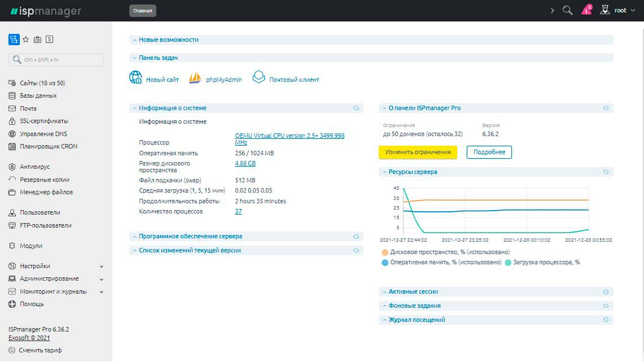Click the yellow Изменить ограничения button
This screenshot has width=644, height=362.
pyautogui.click(x=418, y=152)
